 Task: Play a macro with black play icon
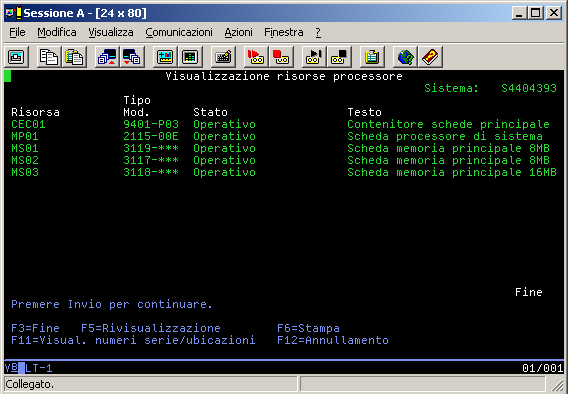pos(314,57)
